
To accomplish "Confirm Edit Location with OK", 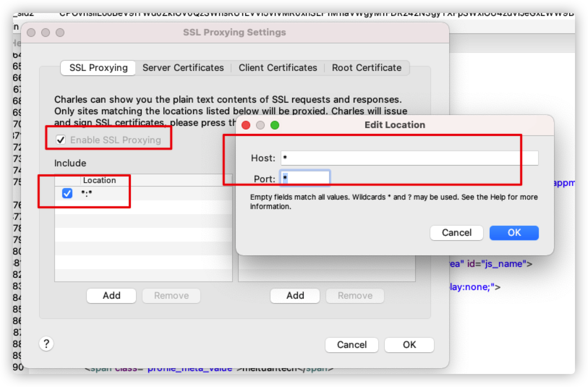I will 514,233.
